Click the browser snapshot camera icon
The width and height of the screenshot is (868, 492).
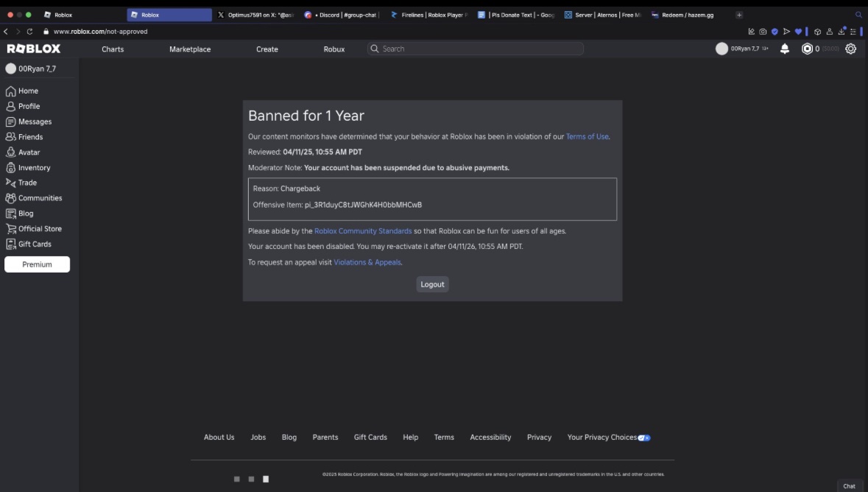[763, 32]
